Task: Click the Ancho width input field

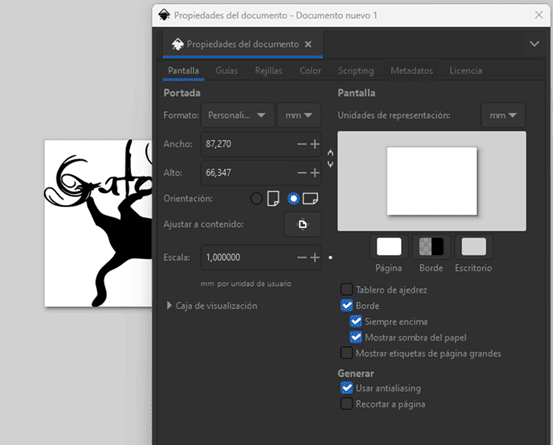Action: (x=248, y=144)
